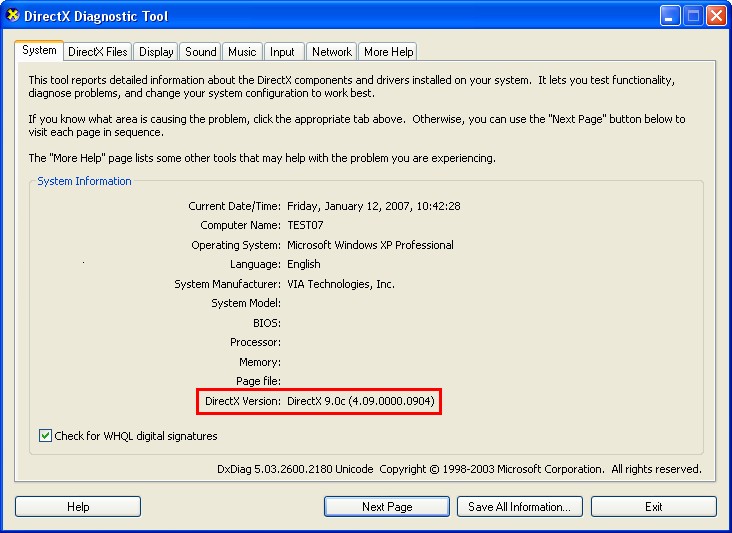Click the System Information group label
732x533 pixels.
[x=84, y=181]
